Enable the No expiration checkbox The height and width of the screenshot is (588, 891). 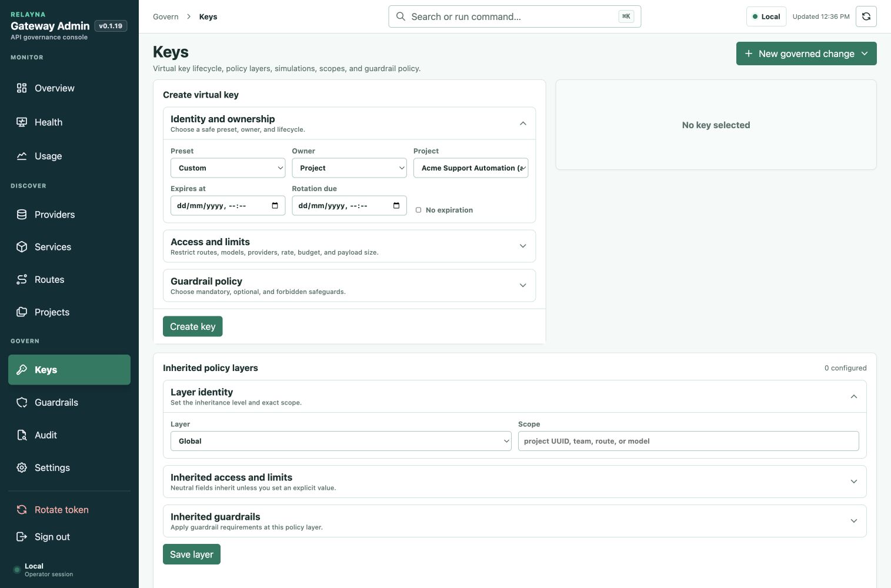click(x=419, y=210)
